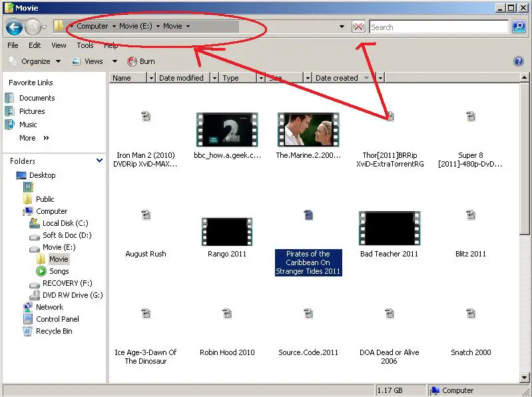
Task: Open the Iron Man 2 (2010) file icon
Action: click(146, 117)
